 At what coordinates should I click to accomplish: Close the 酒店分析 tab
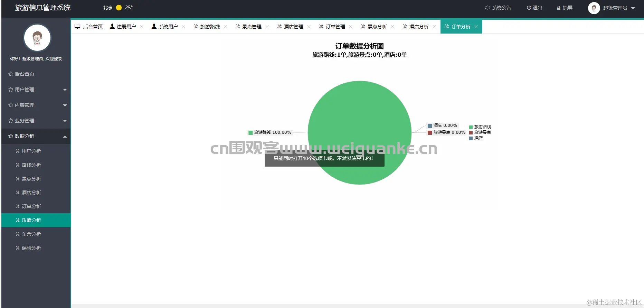(x=434, y=27)
